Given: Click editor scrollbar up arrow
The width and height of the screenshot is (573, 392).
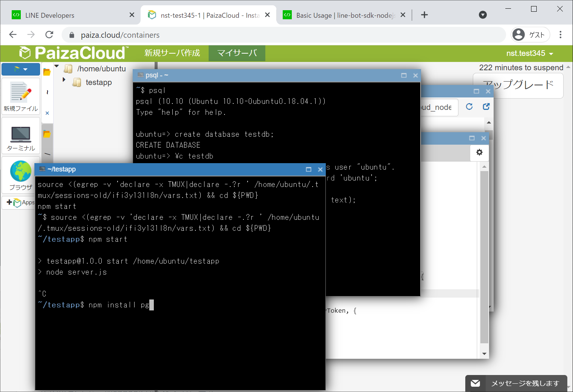Looking at the screenshot, I should pyautogui.click(x=484, y=167).
